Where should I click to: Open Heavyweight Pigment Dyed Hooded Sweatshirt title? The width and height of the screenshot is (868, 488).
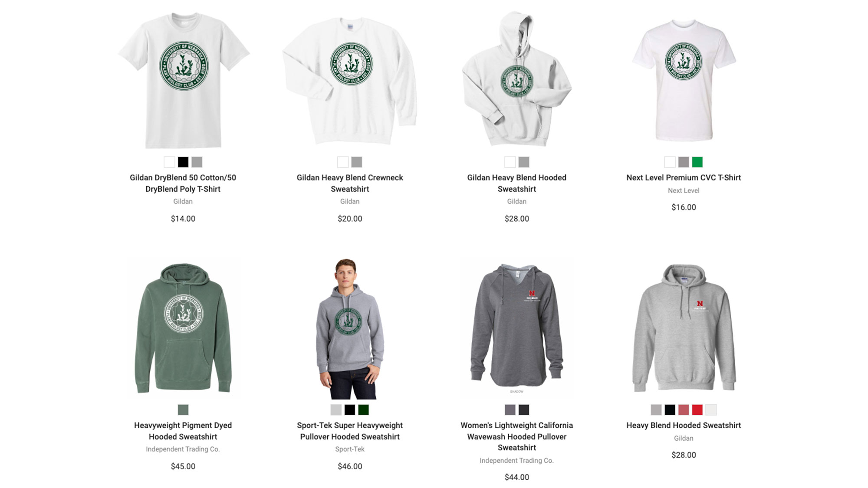(x=183, y=431)
